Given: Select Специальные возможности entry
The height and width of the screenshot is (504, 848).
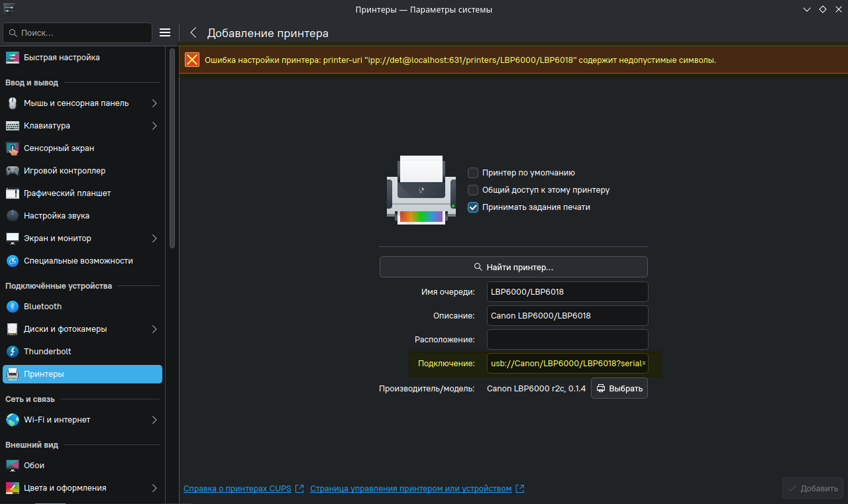Looking at the screenshot, I should tap(83, 261).
